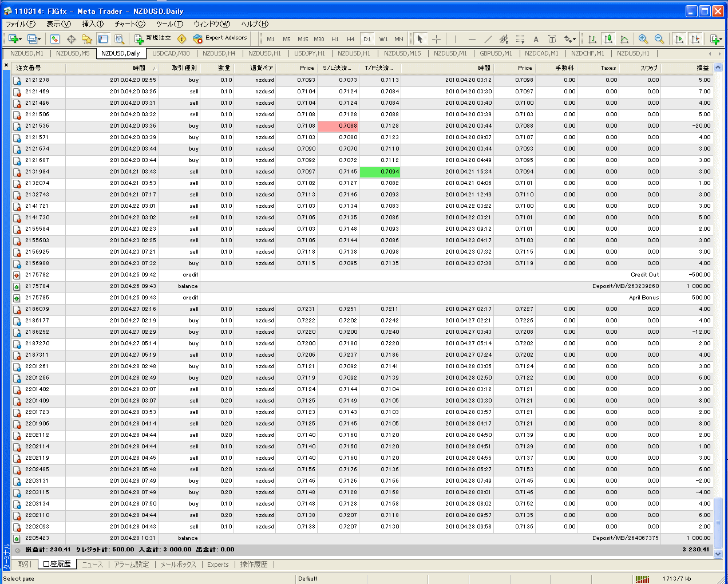Image resolution: width=728 pixels, height=584 pixels.
Task: Open the 表示(V) menu
Action: click(x=59, y=24)
